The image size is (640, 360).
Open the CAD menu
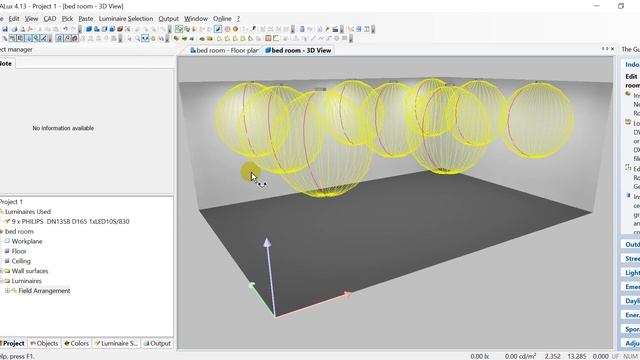50,19
